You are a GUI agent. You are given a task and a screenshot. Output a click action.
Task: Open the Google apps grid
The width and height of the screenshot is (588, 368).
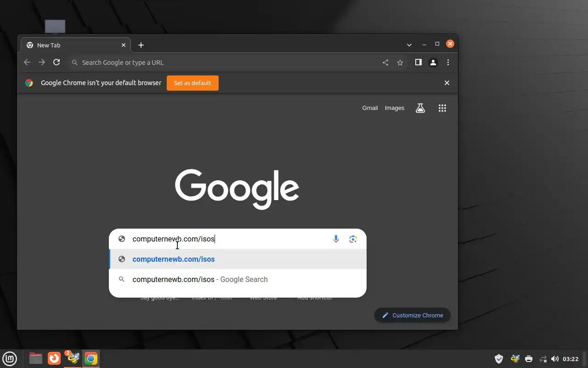(x=442, y=108)
